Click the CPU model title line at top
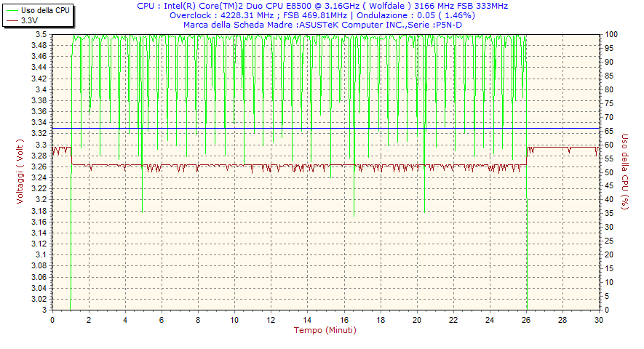 pyautogui.click(x=322, y=6)
